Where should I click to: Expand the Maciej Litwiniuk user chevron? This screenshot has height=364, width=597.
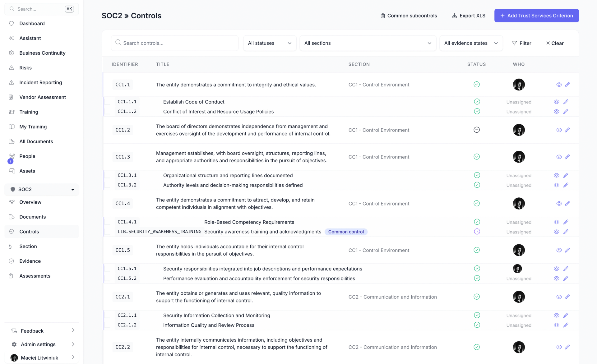click(x=73, y=357)
